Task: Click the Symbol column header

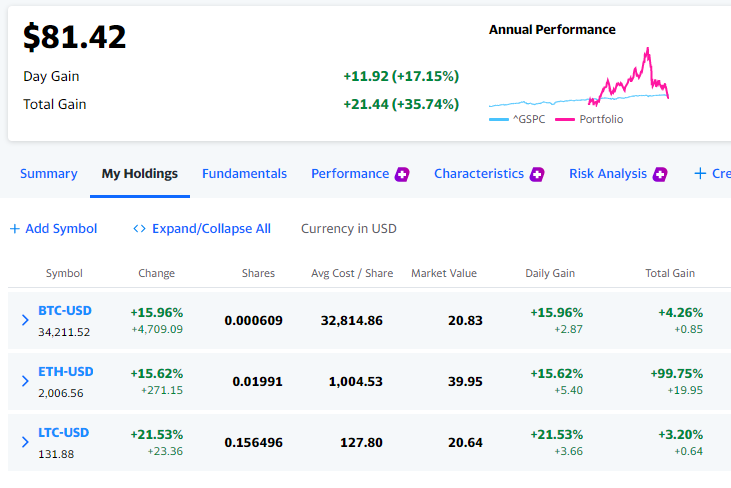Action: 64,273
